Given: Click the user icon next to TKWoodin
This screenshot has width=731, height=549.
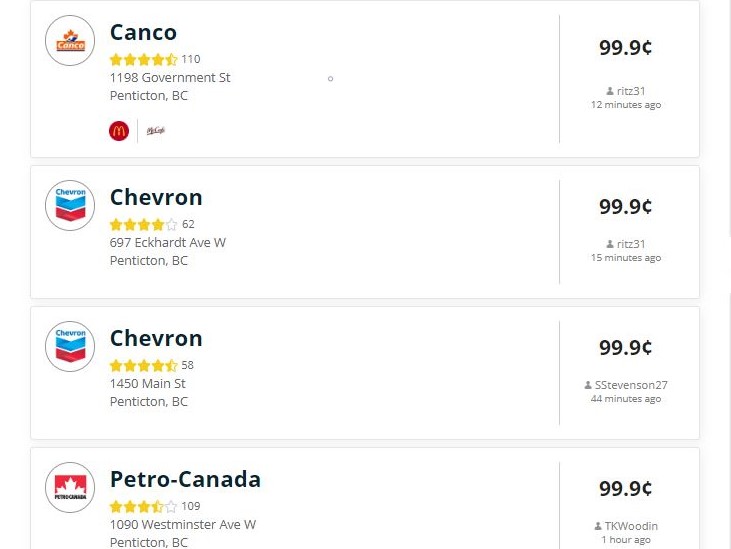Looking at the screenshot, I should tap(598, 526).
